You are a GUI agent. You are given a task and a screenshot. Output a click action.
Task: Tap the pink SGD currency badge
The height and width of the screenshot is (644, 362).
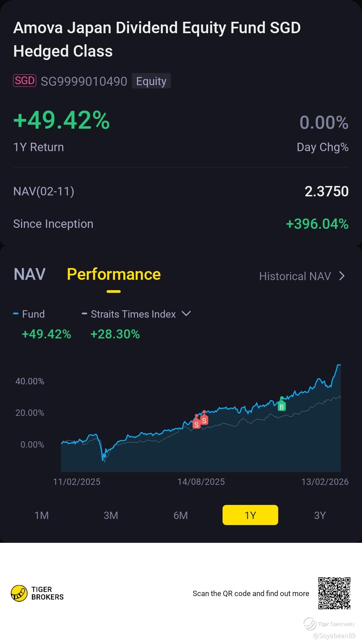coord(24,81)
